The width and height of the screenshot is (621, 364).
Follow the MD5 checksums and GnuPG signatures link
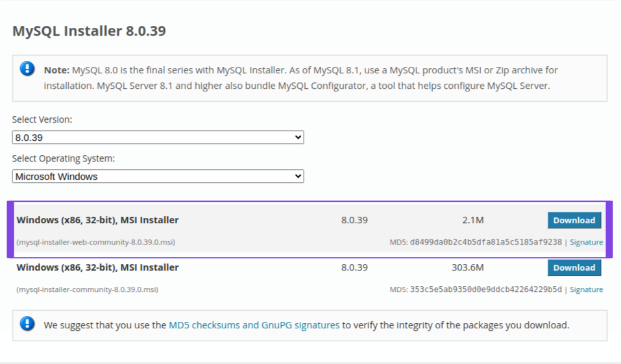pyautogui.click(x=254, y=325)
